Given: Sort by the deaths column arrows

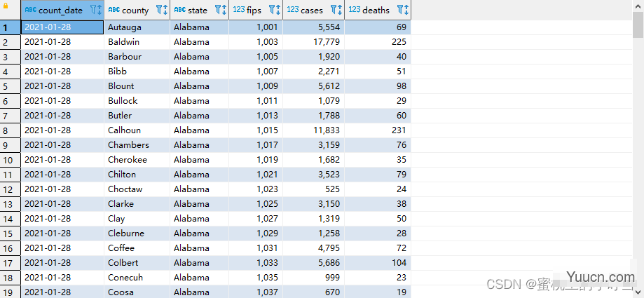Looking at the screenshot, I should [407, 10].
